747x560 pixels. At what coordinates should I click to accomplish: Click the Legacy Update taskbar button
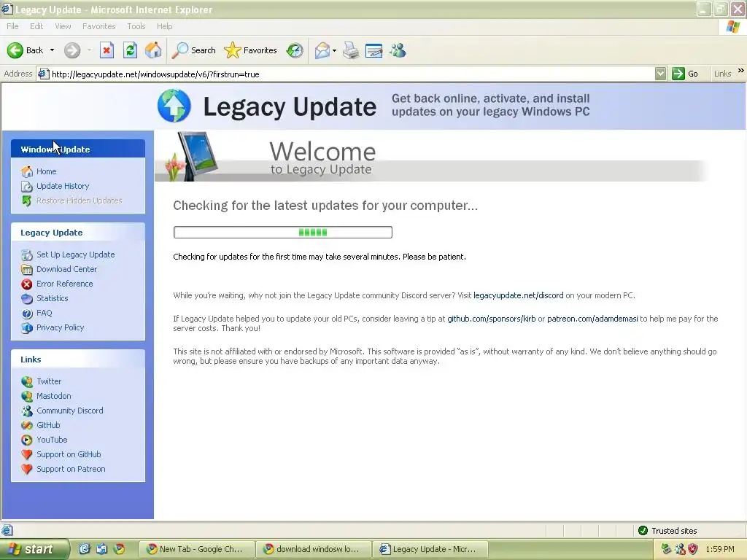click(430, 549)
